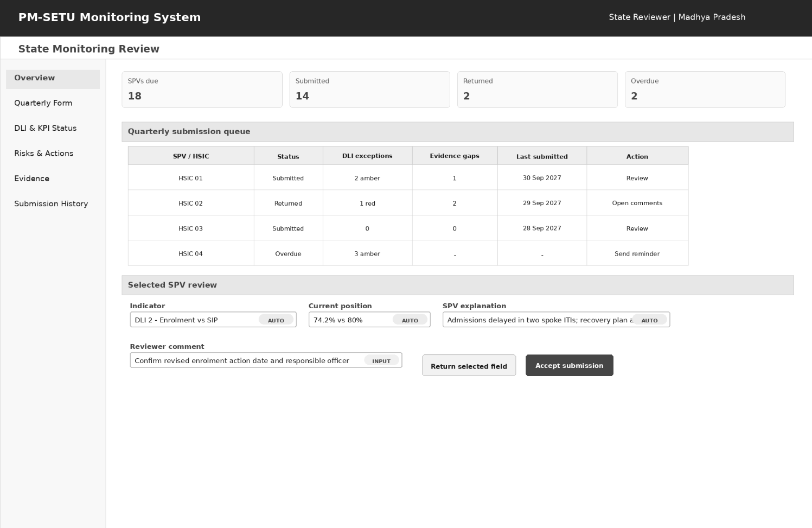
Task: Click the SPV / HSIC column header
Action: (x=191, y=156)
